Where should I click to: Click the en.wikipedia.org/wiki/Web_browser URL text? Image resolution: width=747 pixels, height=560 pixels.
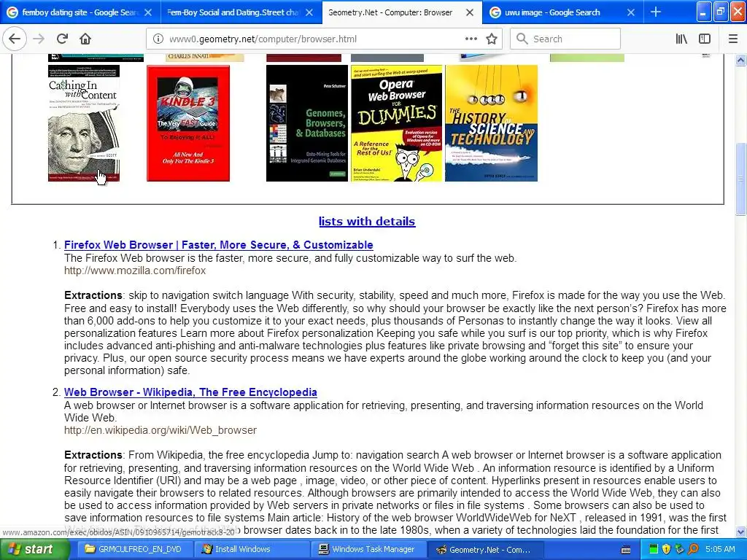160,430
